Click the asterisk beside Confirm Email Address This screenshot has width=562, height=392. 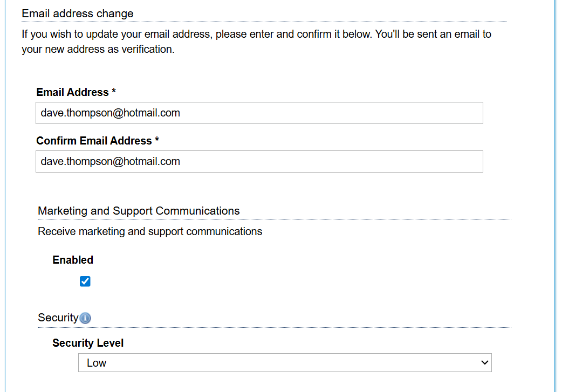tap(157, 141)
